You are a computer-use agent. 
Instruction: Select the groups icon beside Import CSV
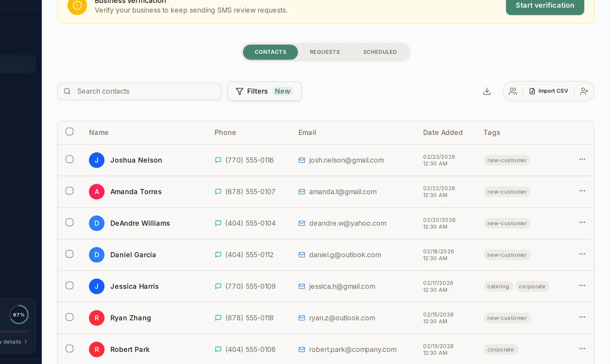tap(512, 91)
